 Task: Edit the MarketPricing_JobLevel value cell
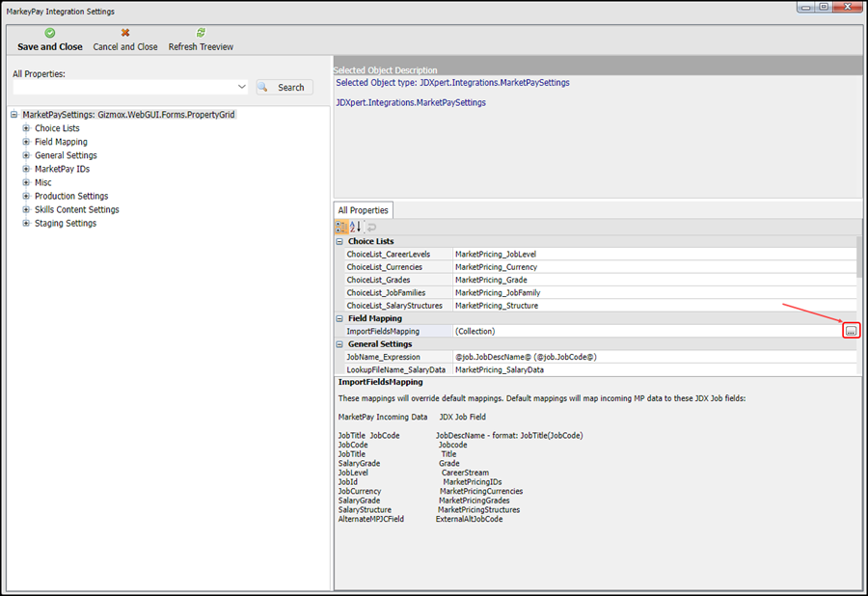point(655,254)
